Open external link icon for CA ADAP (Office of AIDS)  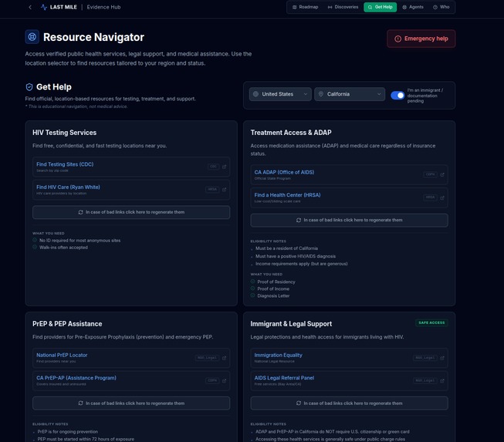442,174
